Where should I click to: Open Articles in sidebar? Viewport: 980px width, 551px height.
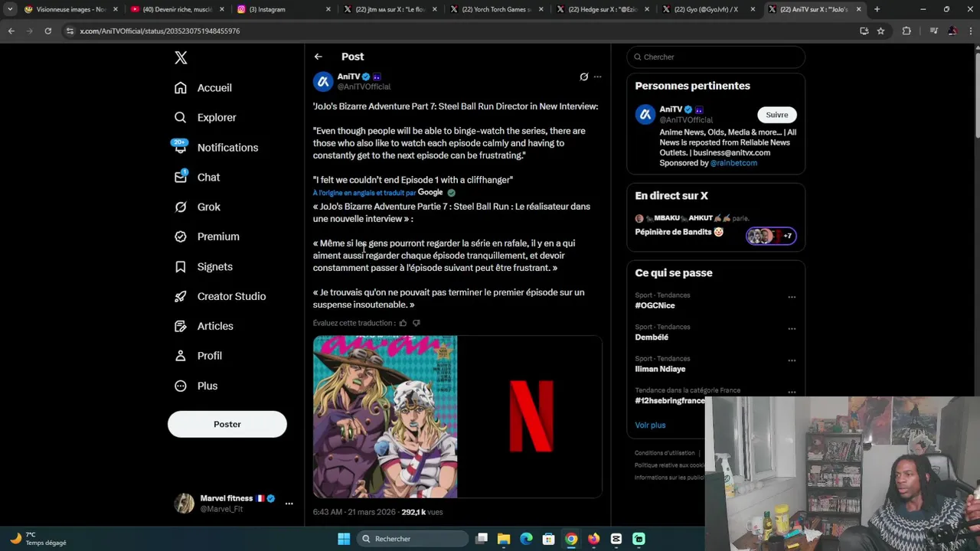click(x=204, y=327)
